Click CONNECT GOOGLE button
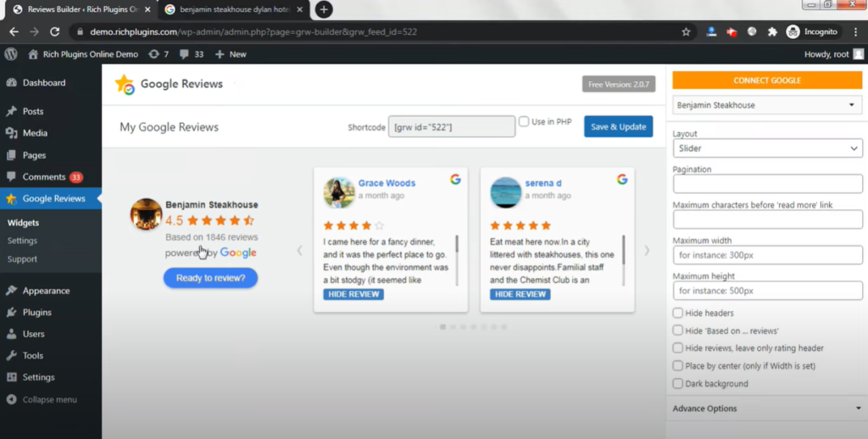 coord(767,81)
